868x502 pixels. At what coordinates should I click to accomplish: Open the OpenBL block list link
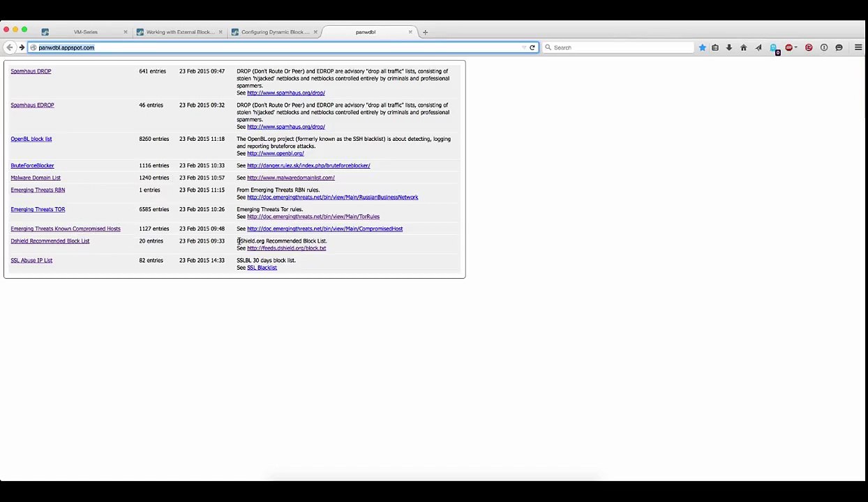[x=31, y=139]
